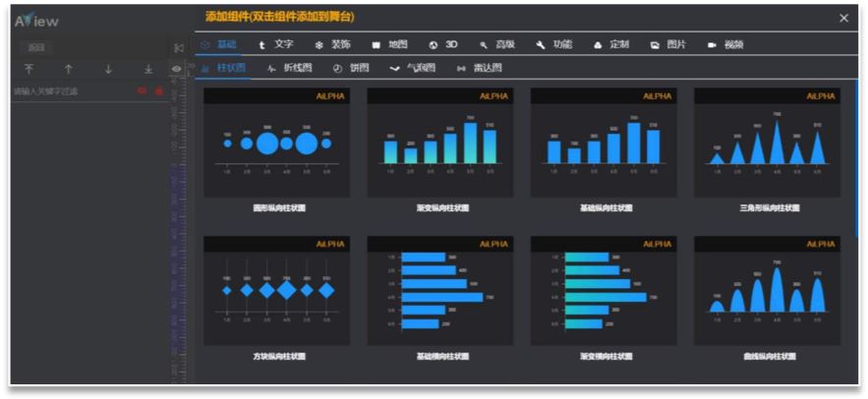Viewport: 868px width, 399px height.
Task: Collapse the left layer panel
Action: pyautogui.click(x=178, y=47)
